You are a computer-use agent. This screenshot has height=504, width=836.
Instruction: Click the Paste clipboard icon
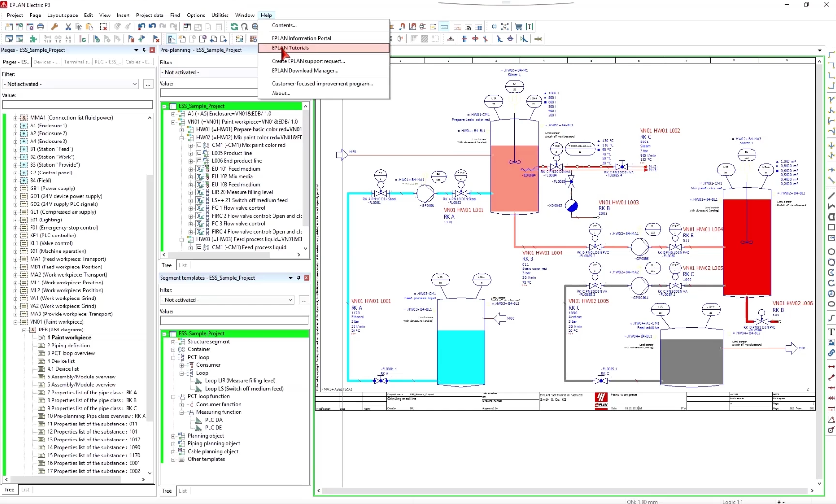(x=89, y=27)
